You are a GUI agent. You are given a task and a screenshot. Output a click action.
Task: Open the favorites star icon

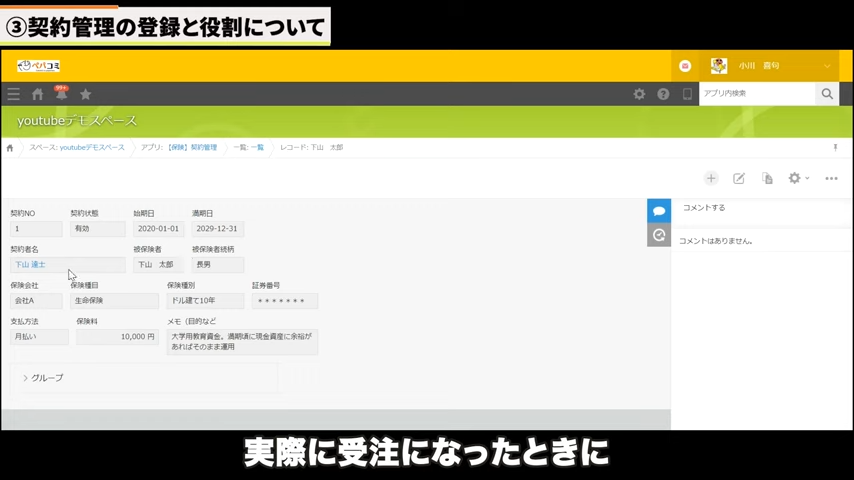[x=86, y=94]
